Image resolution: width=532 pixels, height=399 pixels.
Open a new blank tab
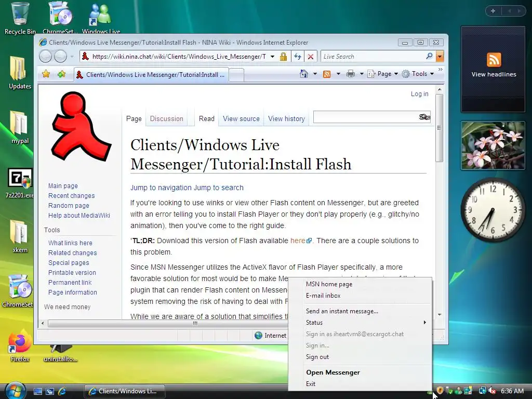236,75
